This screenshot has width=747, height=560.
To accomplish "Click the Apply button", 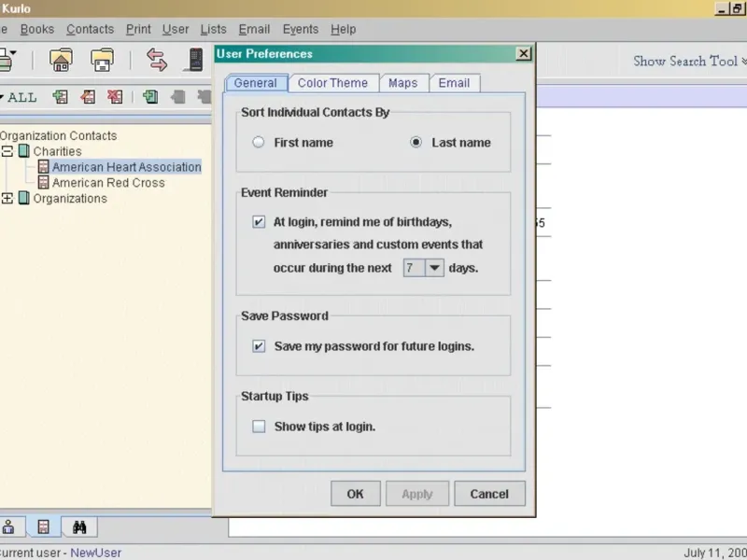I will (x=417, y=494).
